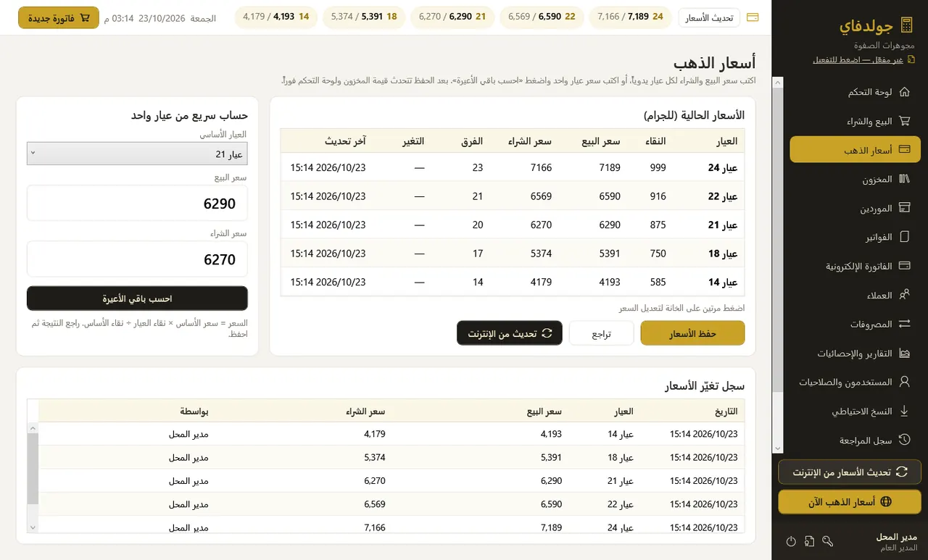Viewport: 928px width, 560px height.
Task: Click the بواسطة column header in the price log
Action: click(194, 411)
